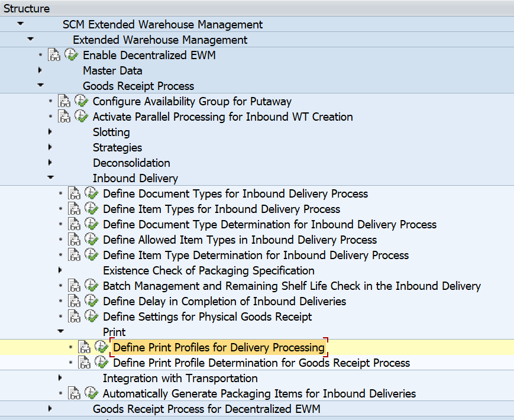Click 'Activate Parallel Processing for Inbound WT Creation' text
514x420 pixels.
click(223, 117)
